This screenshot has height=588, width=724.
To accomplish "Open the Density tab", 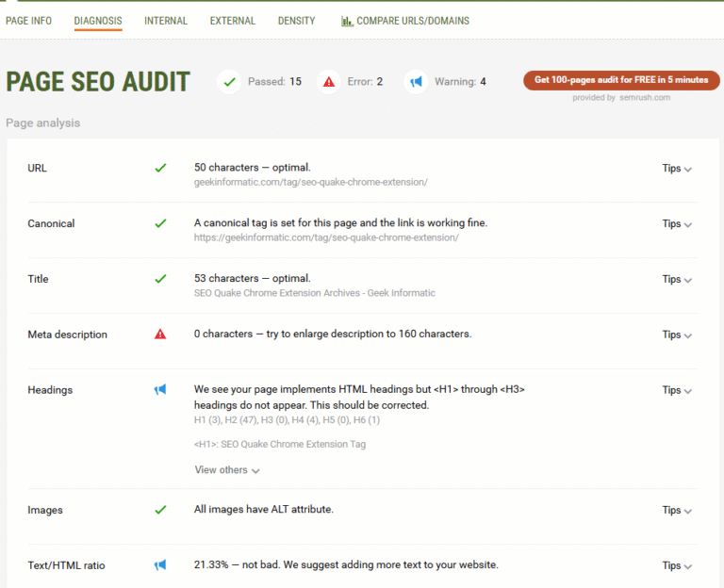I will 296,21.
